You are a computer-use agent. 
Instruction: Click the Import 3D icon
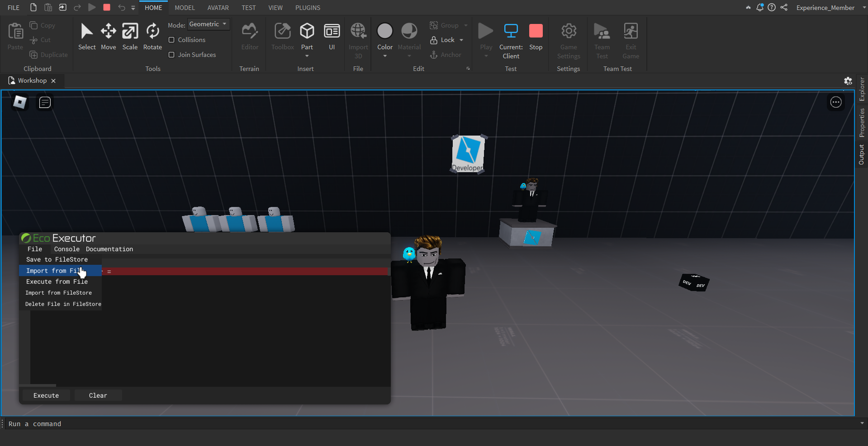(358, 31)
